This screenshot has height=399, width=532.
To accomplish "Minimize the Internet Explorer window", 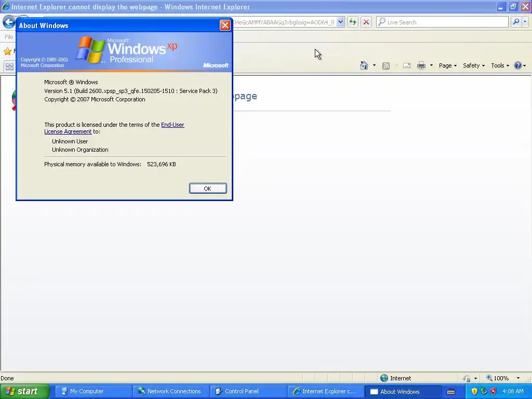I will pos(501,6).
